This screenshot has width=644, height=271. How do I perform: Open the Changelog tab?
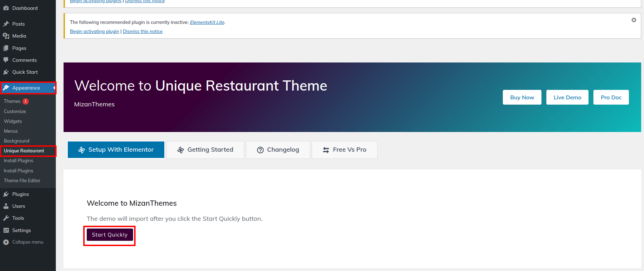click(278, 150)
